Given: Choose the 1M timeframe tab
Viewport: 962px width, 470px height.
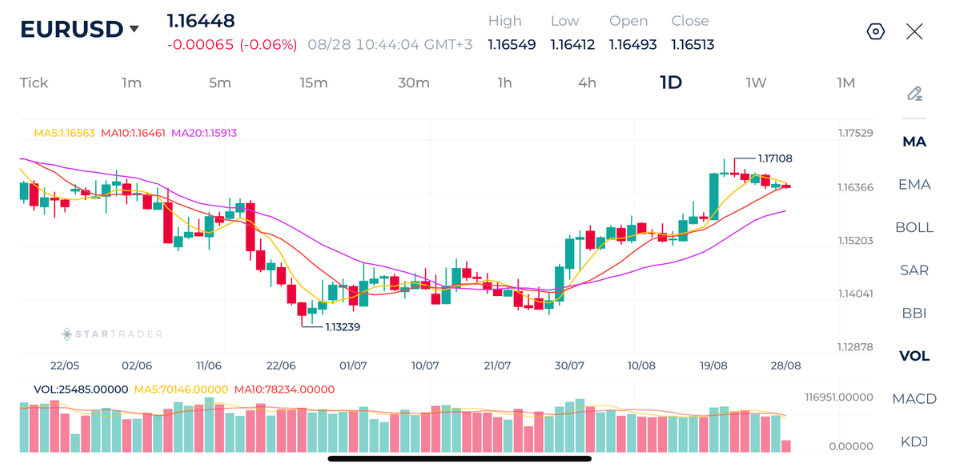Looking at the screenshot, I should [845, 83].
